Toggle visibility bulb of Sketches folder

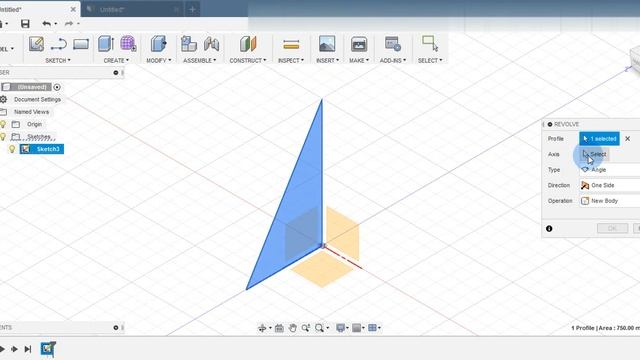tap(3, 136)
